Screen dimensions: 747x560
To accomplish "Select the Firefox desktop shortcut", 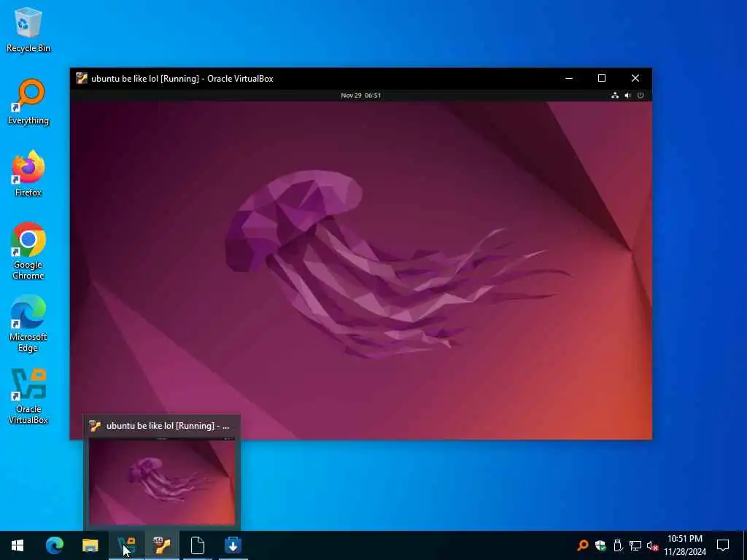I will coord(28,174).
